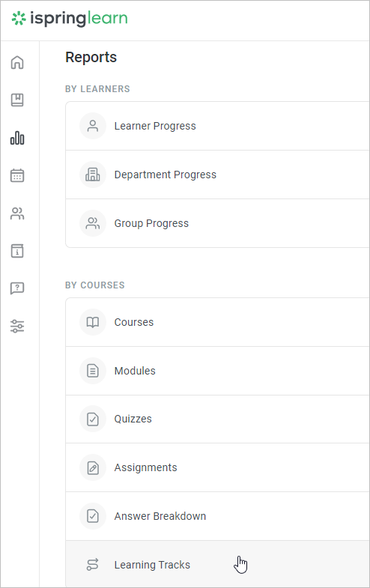Open the Group Progress report
This screenshot has height=588, width=370.
click(x=218, y=223)
